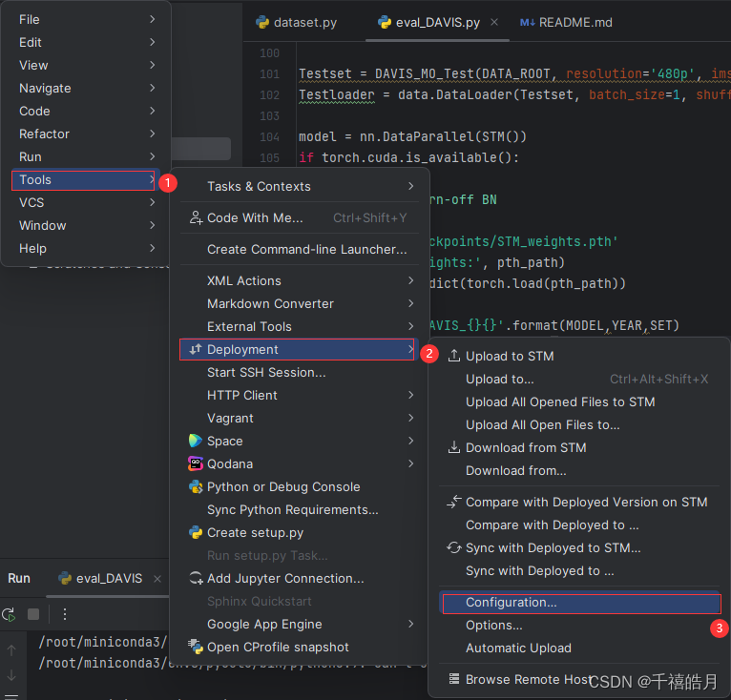Image resolution: width=731 pixels, height=700 pixels.
Task: Toggle Automatic Upload option
Action: tap(579, 648)
